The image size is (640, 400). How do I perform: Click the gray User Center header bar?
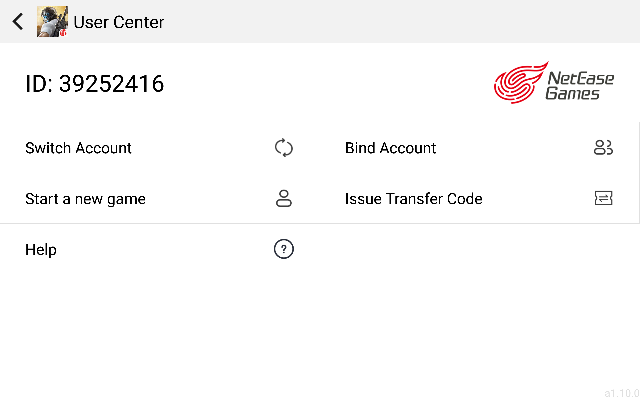click(320, 21)
